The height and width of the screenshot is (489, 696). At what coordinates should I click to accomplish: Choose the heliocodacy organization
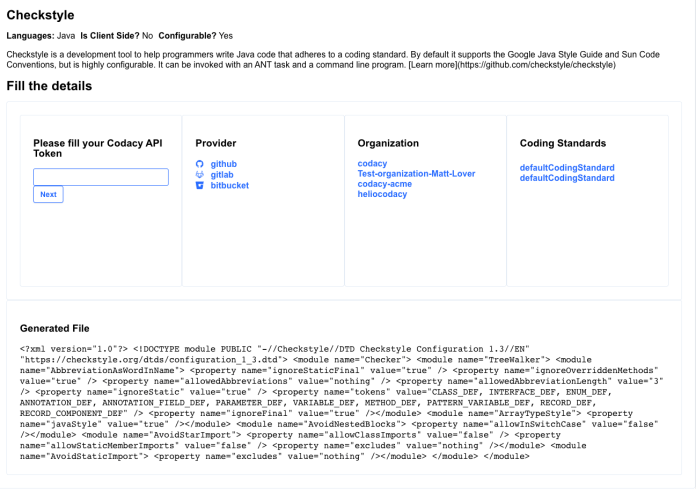coord(382,194)
